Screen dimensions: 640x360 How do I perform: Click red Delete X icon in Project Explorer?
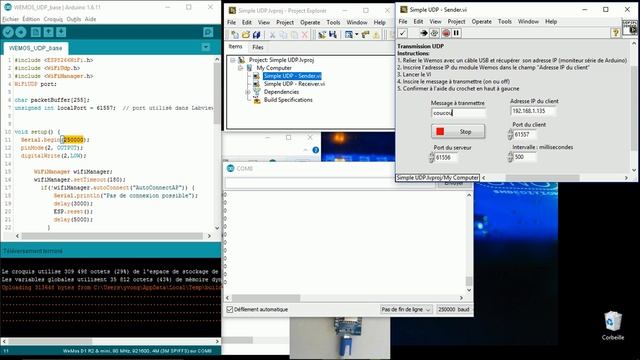tap(304, 35)
